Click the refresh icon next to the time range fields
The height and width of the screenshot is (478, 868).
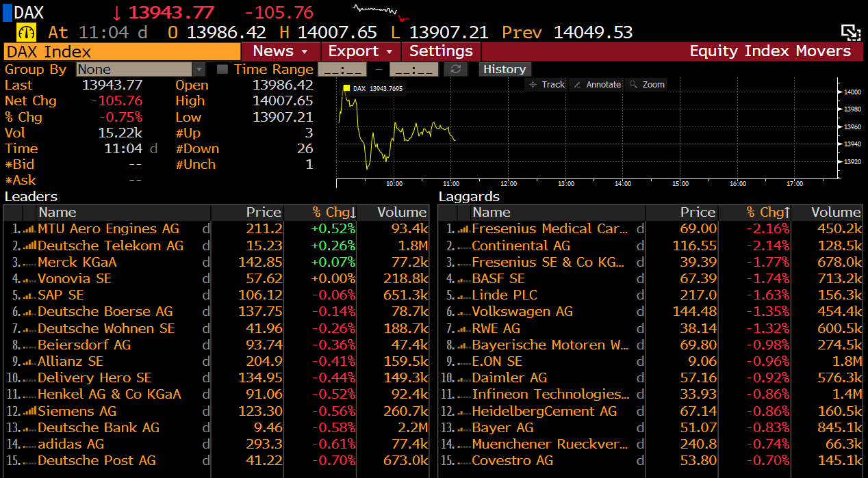[455, 69]
